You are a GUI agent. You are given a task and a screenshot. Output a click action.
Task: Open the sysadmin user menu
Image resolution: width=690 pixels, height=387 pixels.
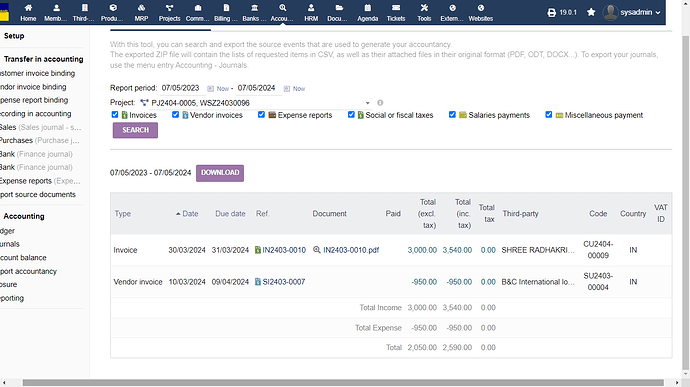click(632, 12)
